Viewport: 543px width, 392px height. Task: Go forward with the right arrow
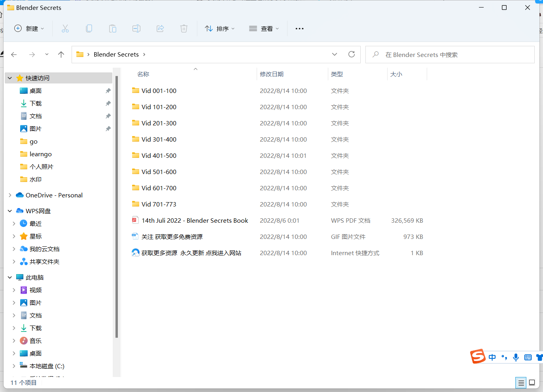32,55
